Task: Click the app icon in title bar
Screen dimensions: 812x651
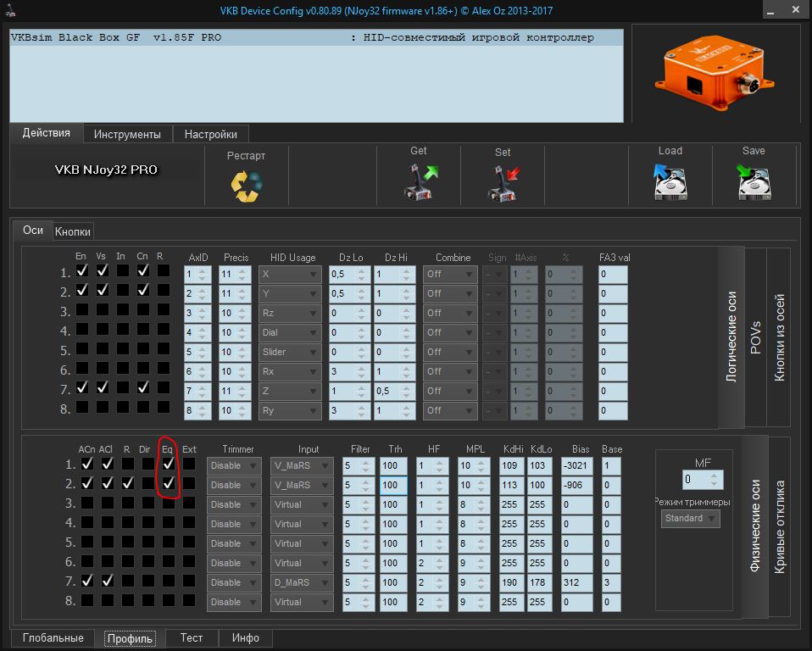Action: (9, 10)
